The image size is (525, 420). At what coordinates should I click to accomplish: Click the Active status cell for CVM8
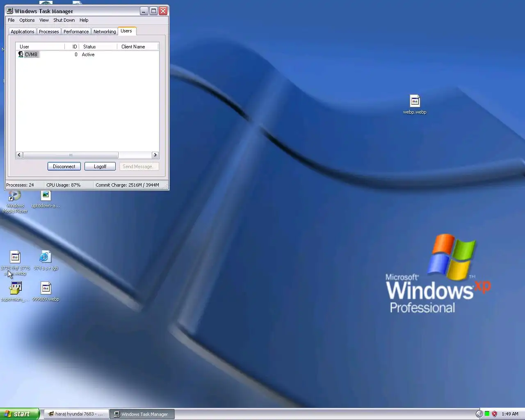pyautogui.click(x=88, y=55)
